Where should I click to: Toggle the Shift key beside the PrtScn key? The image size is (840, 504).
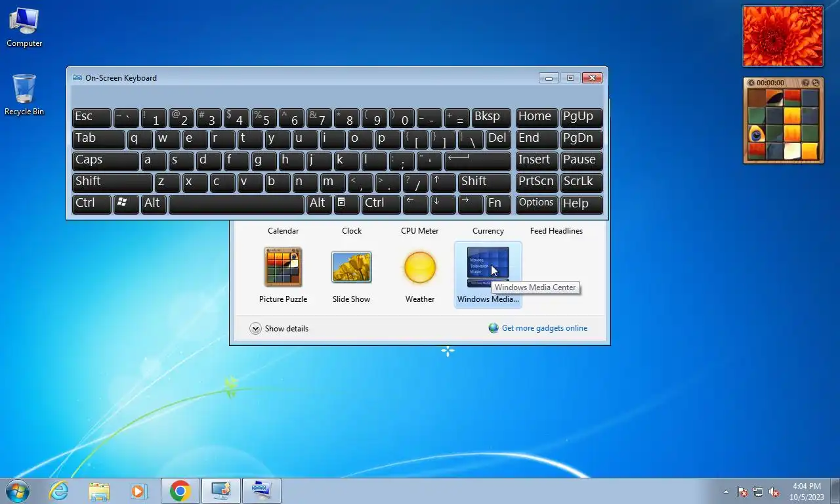[484, 182]
